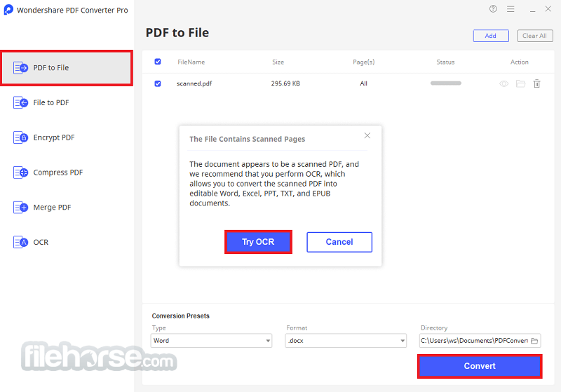Click the OCR sidebar icon

point(20,242)
